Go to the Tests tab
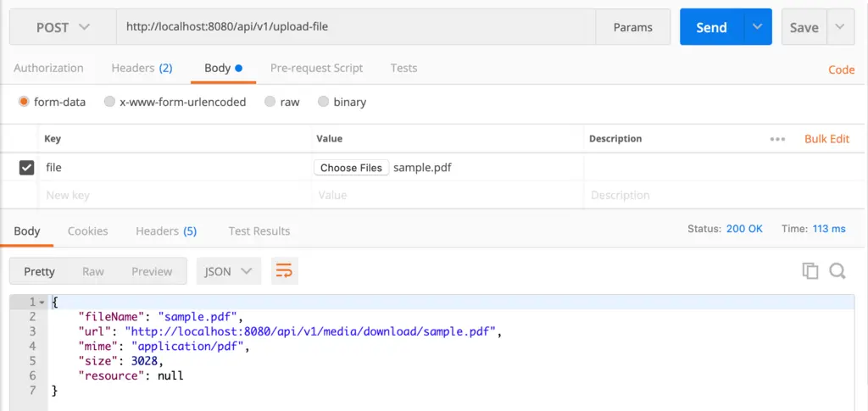The height and width of the screenshot is (411, 868). [x=403, y=68]
